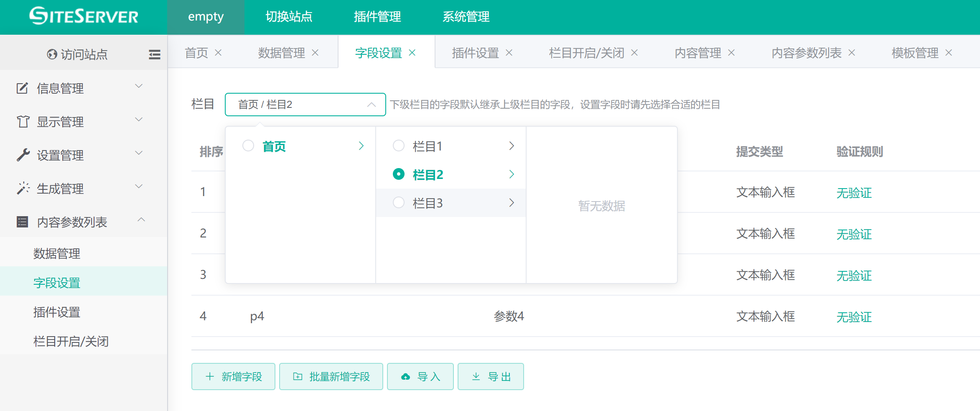Collapse the 内容参数列表 sidebar group
Image resolution: width=980 pixels, height=411 pixels.
tap(141, 220)
